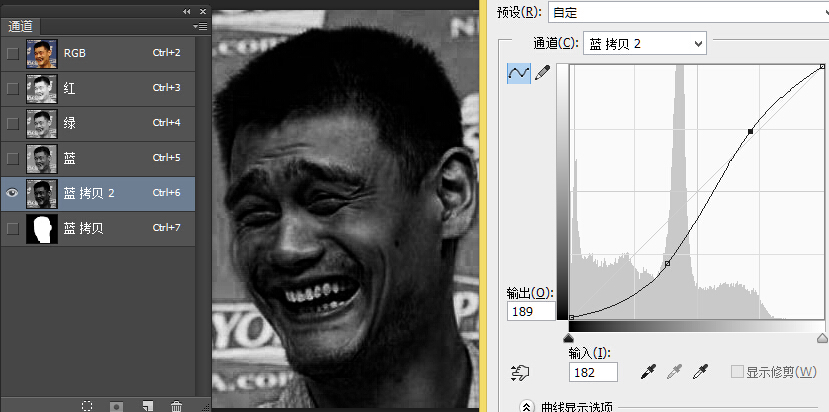This screenshot has width=829, height=412.
Task: Select the curve's bottom-left endpoint
Action: pyautogui.click(x=571, y=317)
